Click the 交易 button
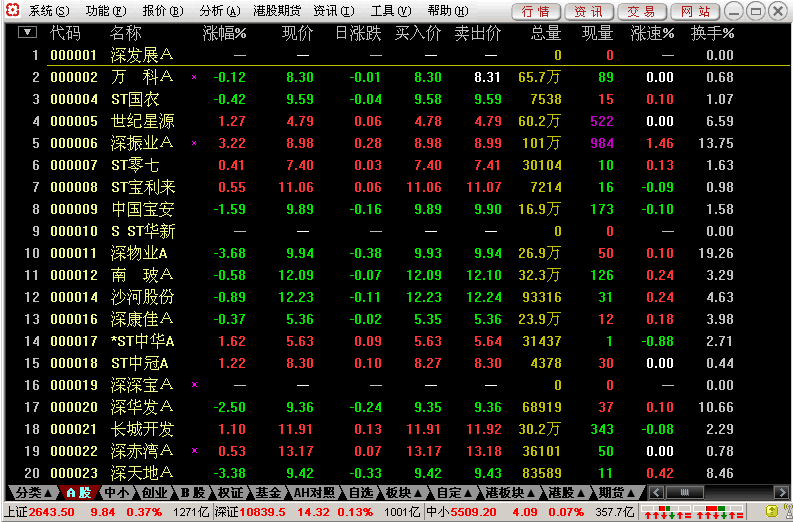Screen dimensions: 793x522 tap(642, 11)
